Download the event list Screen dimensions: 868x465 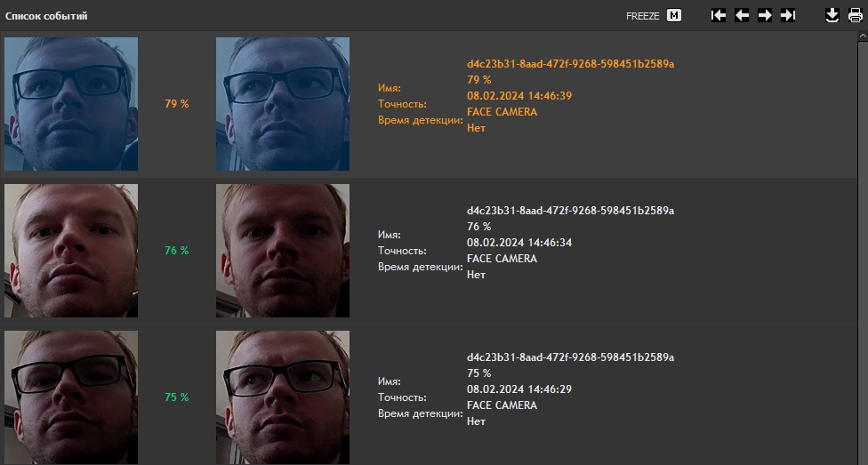click(x=832, y=15)
